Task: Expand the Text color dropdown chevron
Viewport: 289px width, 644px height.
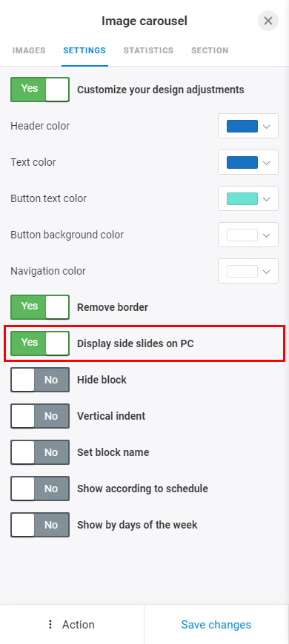Action: click(x=266, y=162)
